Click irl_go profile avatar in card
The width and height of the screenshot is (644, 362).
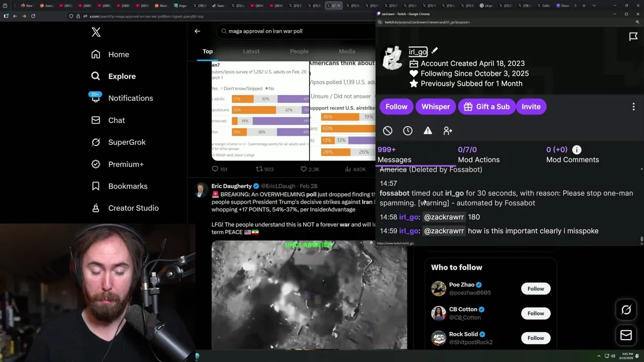392,58
